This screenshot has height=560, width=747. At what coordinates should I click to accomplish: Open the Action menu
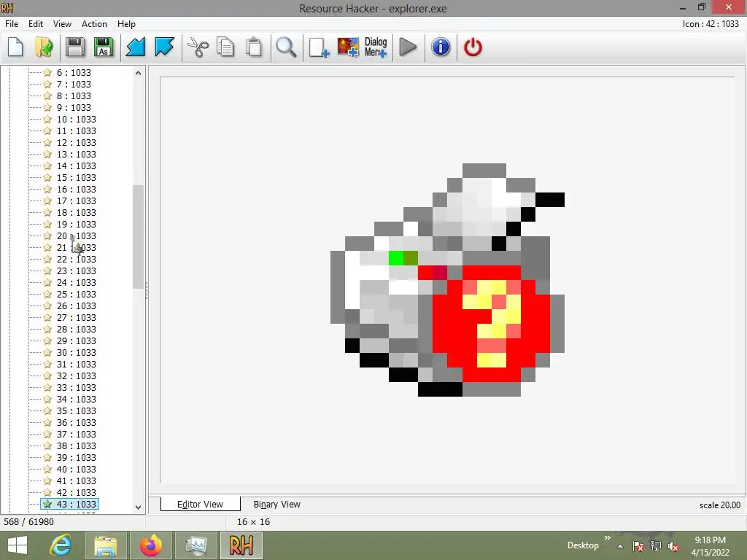(94, 24)
